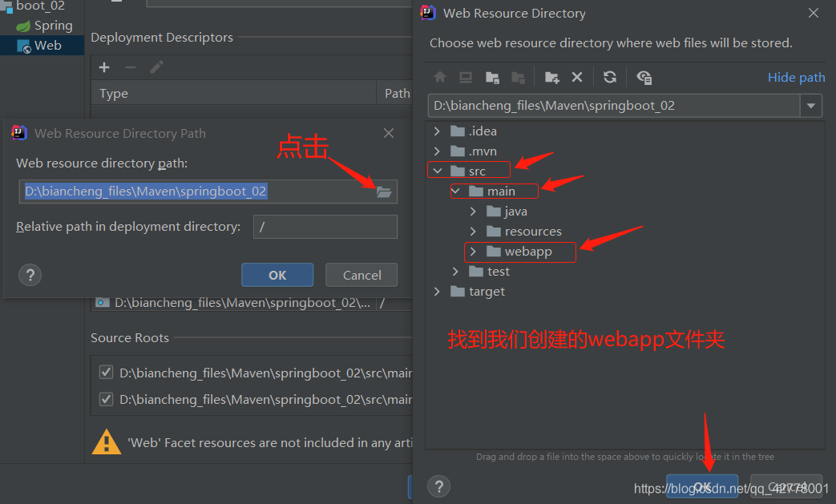Collapse the main folder
This screenshot has width=836, height=504.
point(455,192)
